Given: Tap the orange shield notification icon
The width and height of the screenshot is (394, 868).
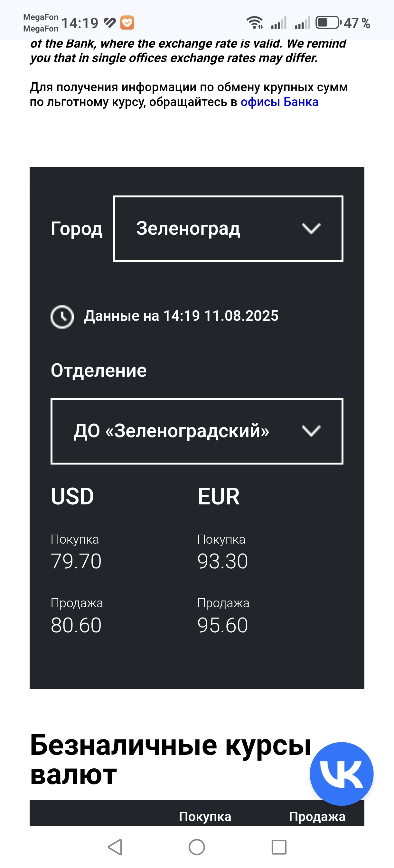Looking at the screenshot, I should 127,23.
